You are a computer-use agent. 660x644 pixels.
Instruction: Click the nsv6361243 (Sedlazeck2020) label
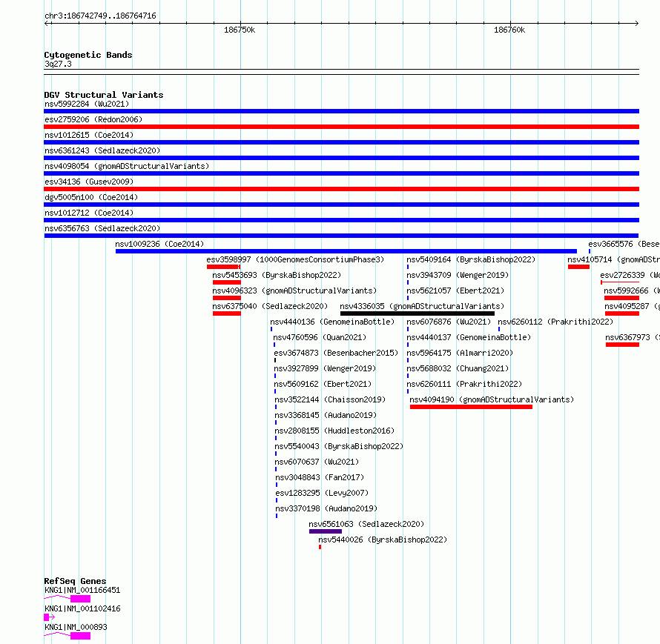tap(102, 150)
